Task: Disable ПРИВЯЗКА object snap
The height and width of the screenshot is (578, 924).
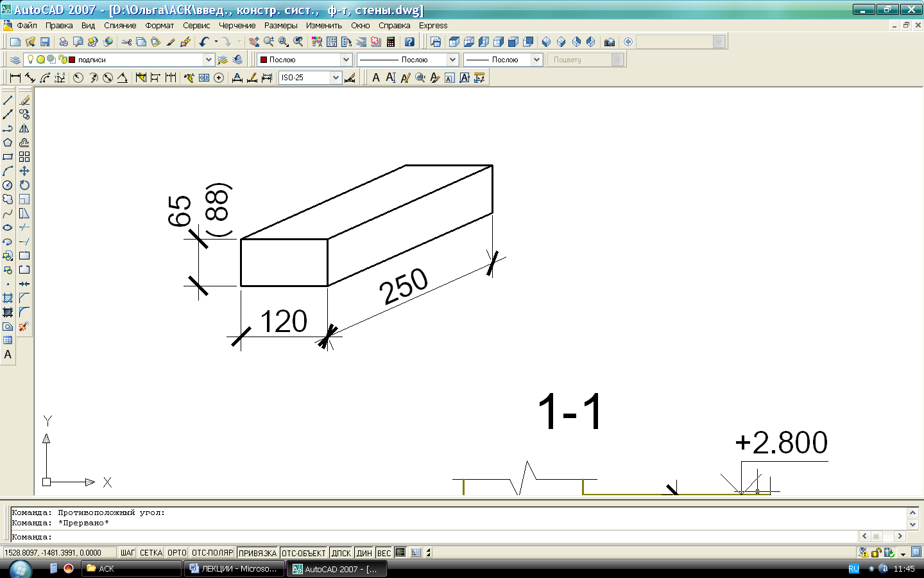Action: click(257, 553)
